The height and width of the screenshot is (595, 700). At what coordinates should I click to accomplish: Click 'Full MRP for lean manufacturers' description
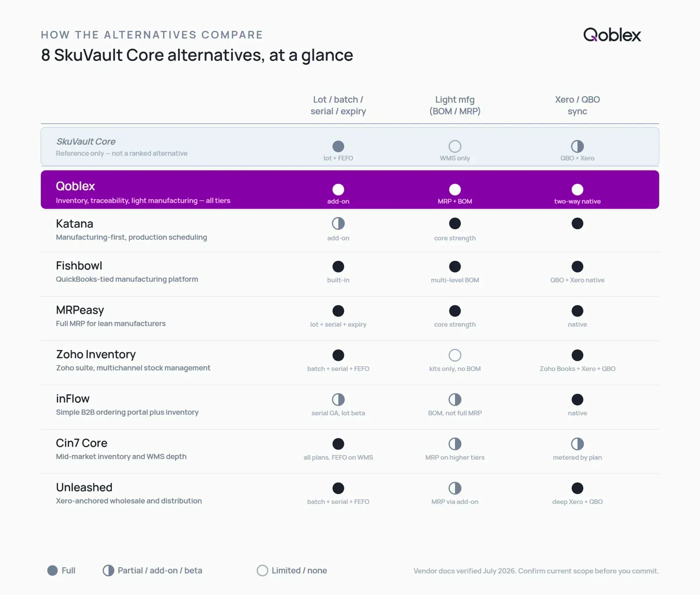[x=111, y=323]
